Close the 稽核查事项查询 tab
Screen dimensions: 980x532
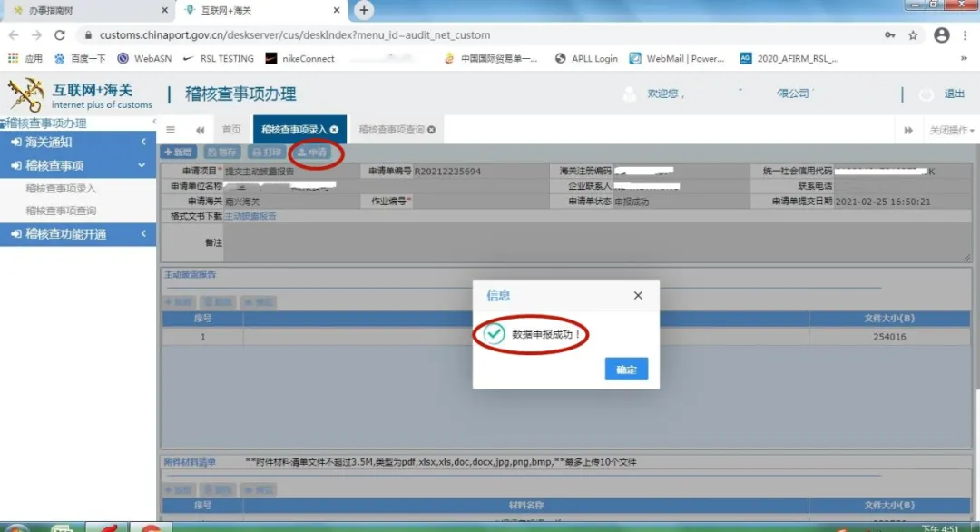pyautogui.click(x=431, y=130)
